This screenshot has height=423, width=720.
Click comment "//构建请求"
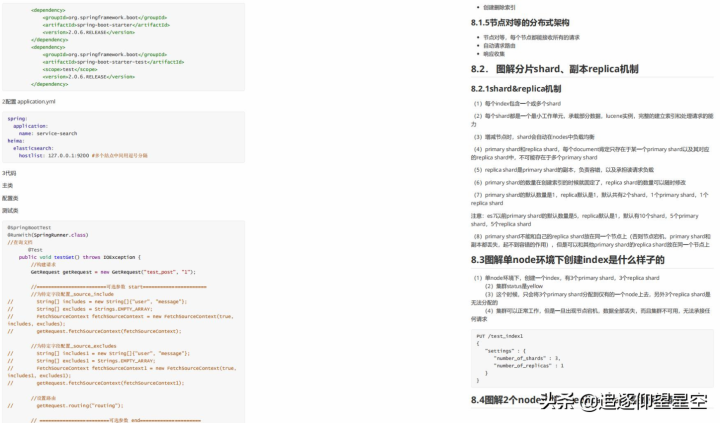pyautogui.click(x=43, y=265)
